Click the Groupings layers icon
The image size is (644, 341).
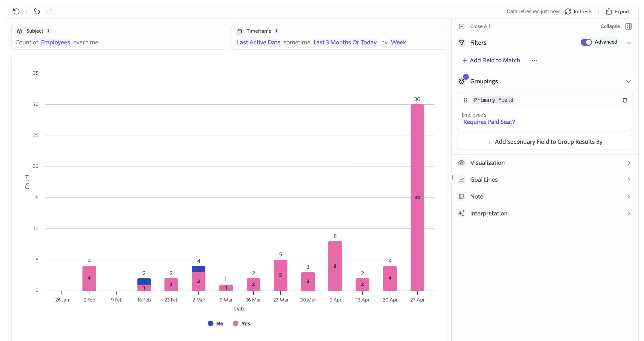pos(461,81)
